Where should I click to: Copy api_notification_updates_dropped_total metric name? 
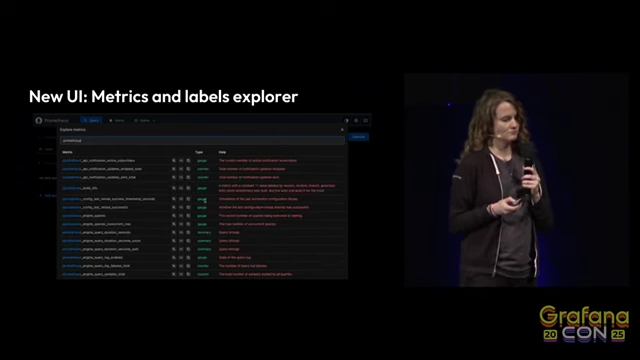pyautogui.click(x=189, y=169)
